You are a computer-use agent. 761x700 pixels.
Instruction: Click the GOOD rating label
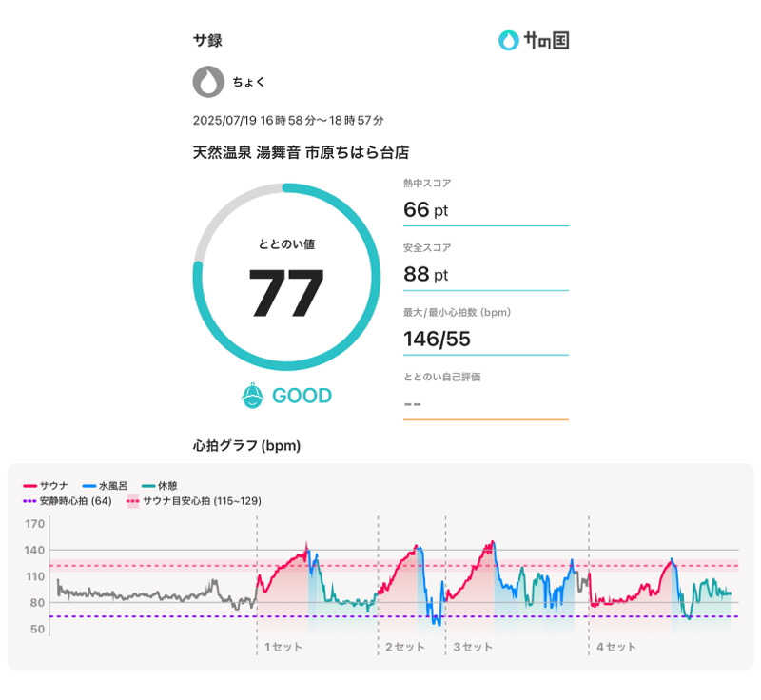point(302,396)
